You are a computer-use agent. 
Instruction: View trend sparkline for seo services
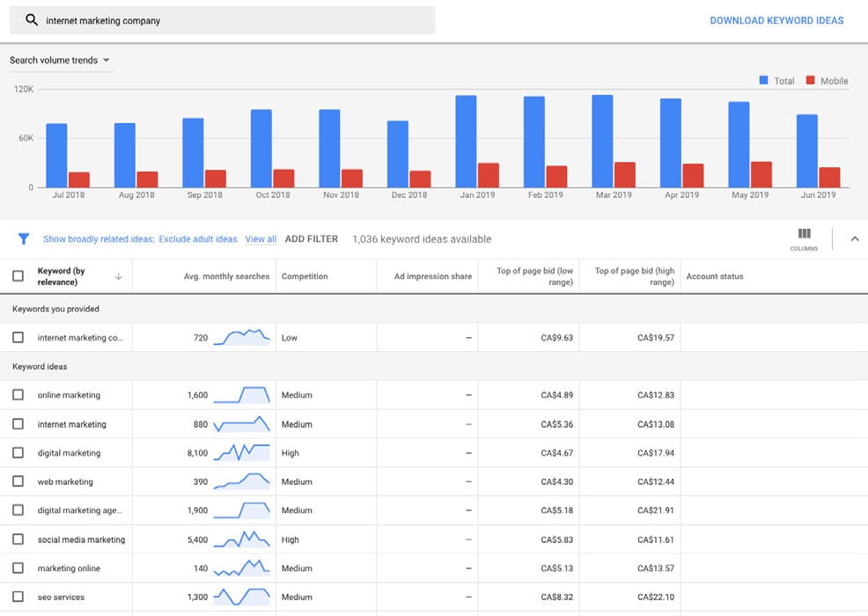point(242,597)
